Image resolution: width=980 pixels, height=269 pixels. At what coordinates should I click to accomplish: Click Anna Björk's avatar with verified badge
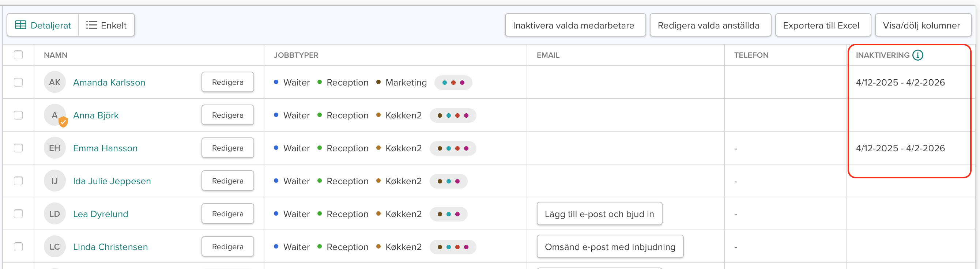tap(55, 115)
